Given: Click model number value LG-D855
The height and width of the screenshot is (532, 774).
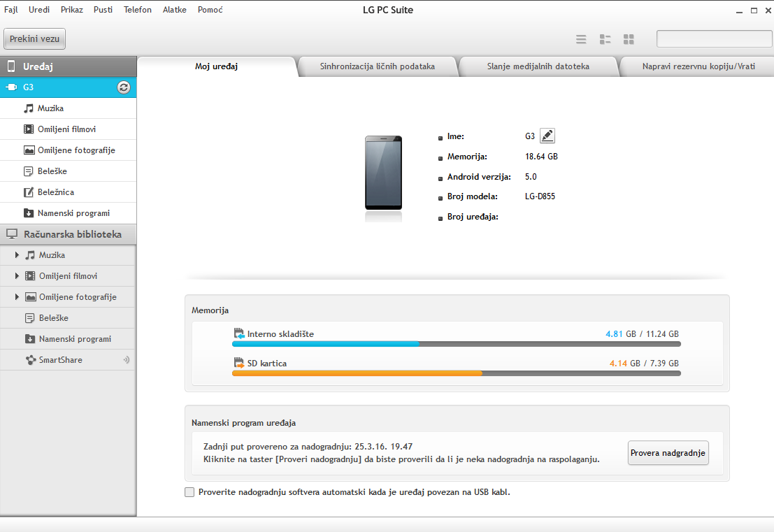Looking at the screenshot, I should (540, 196).
